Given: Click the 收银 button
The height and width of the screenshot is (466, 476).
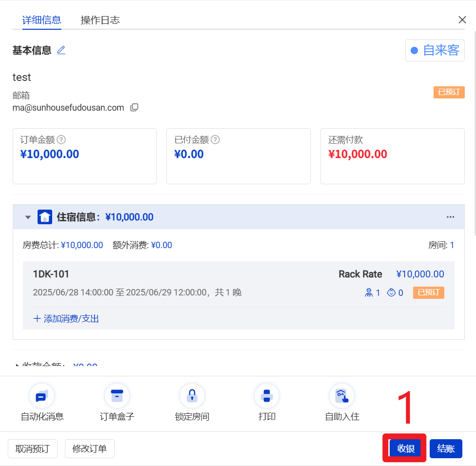Looking at the screenshot, I should (405, 448).
